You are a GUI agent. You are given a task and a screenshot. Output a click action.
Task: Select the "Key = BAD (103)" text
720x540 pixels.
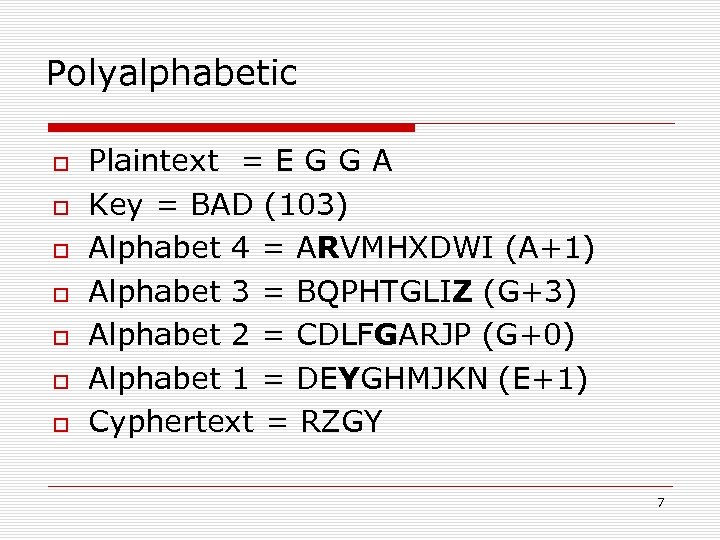tap(219, 205)
